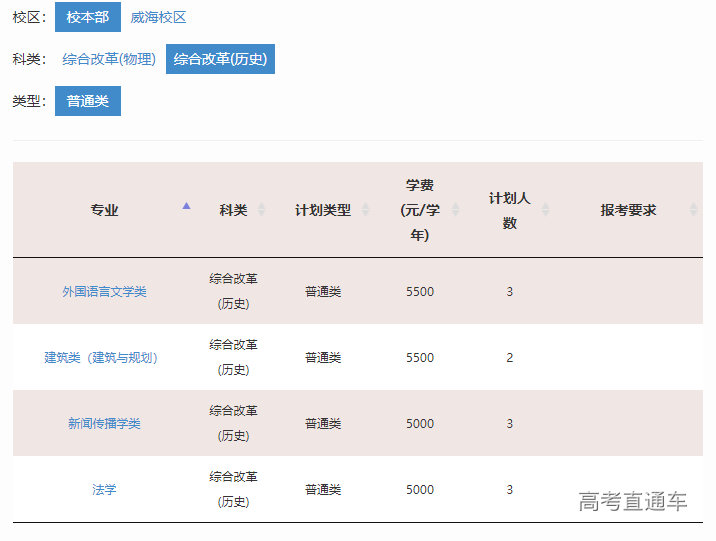Click sort arrows beside 计划人数 header
This screenshot has width=716, height=541.
[545, 210]
